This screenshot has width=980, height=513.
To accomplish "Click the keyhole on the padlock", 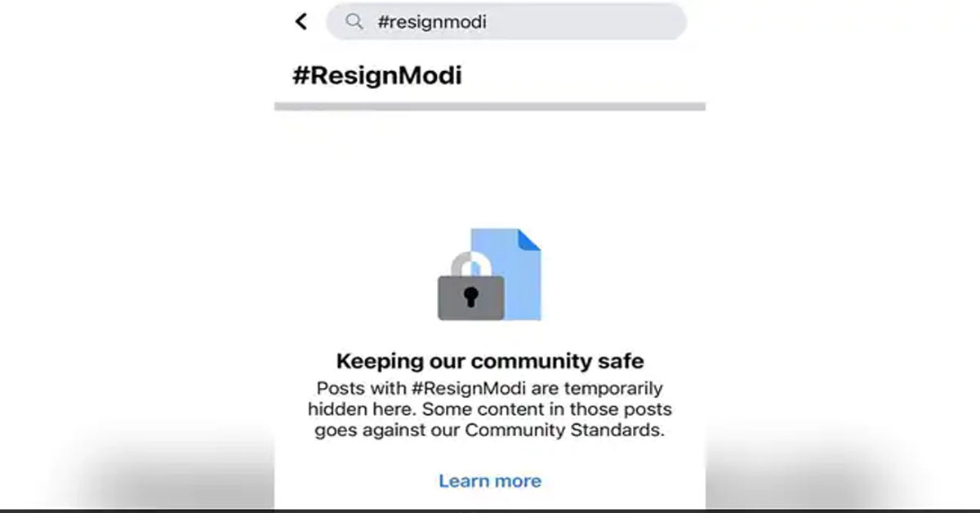I will (470, 297).
